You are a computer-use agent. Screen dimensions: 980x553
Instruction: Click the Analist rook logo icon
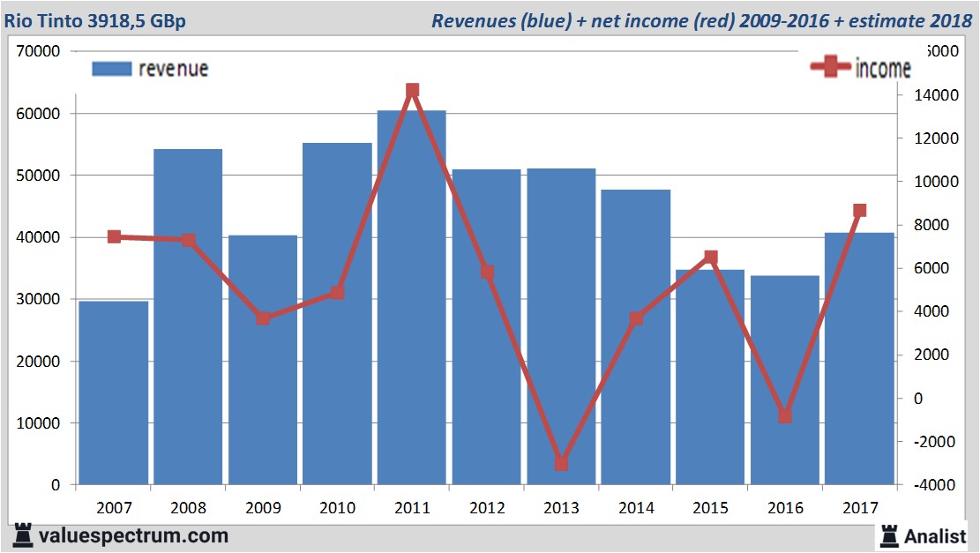coord(889,536)
